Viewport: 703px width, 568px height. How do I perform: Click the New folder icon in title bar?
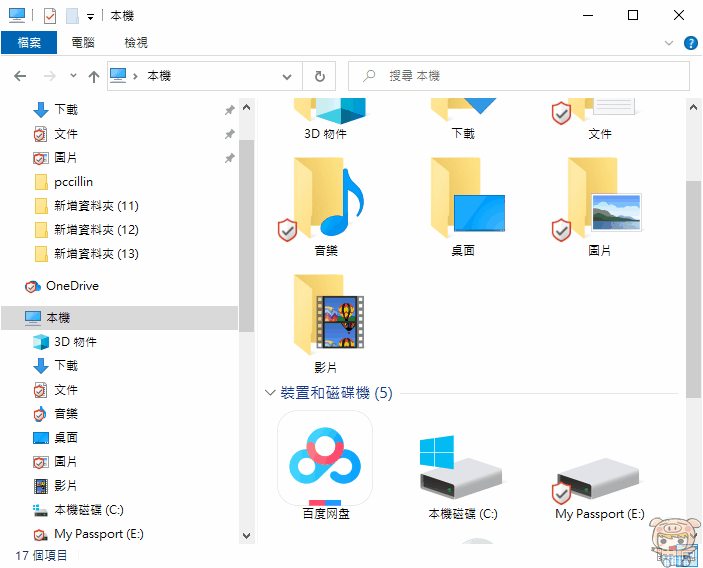tap(72, 16)
